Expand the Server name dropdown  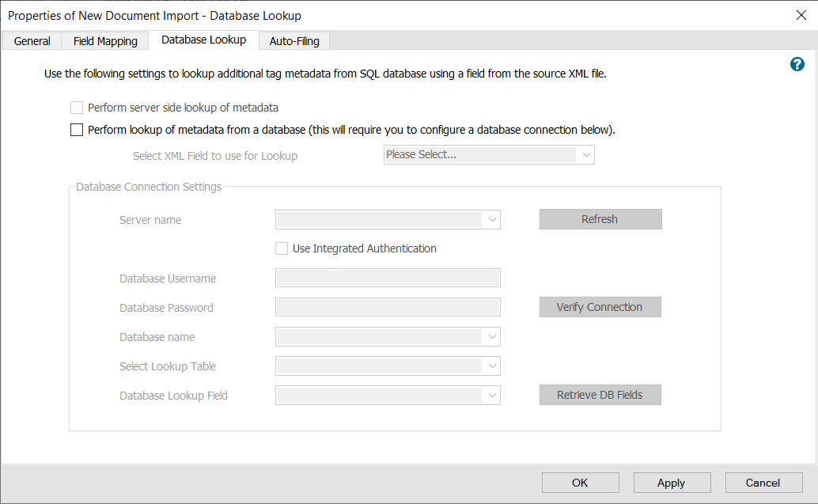pos(492,219)
